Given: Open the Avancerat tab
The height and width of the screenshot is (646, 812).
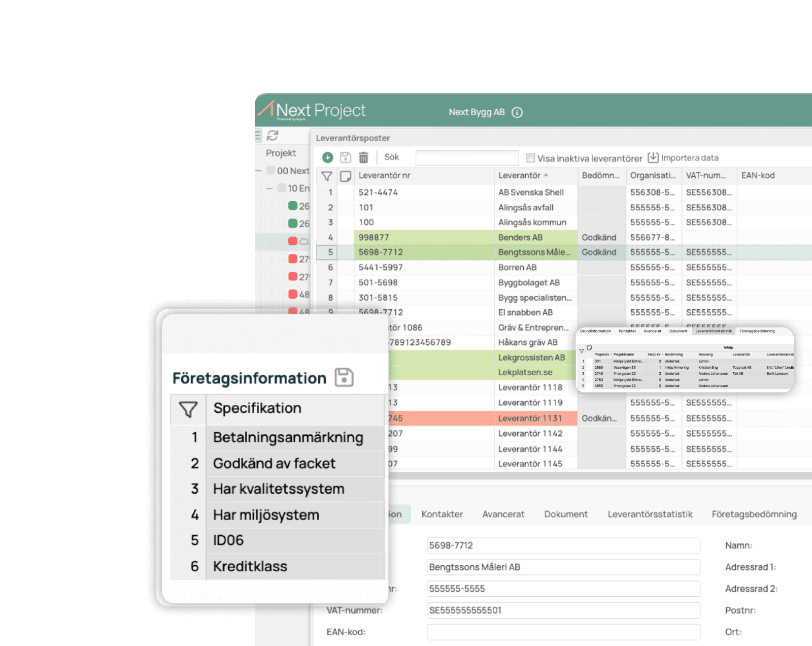Looking at the screenshot, I should [503, 514].
